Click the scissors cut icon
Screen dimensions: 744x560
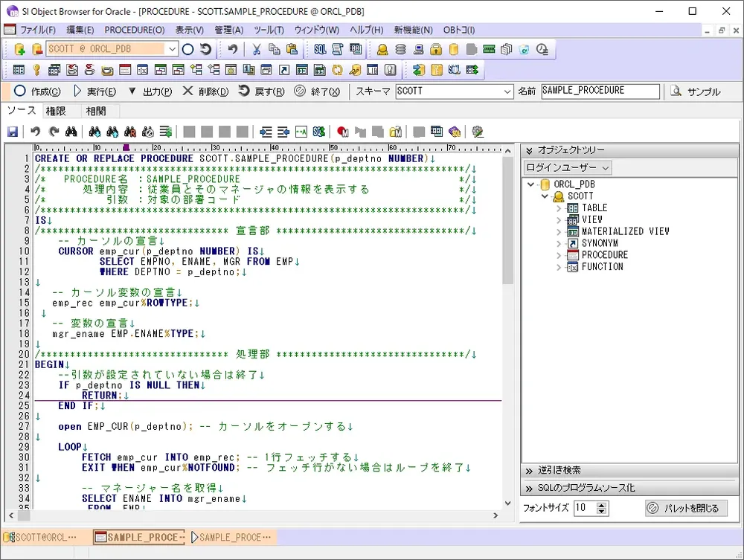point(257,49)
